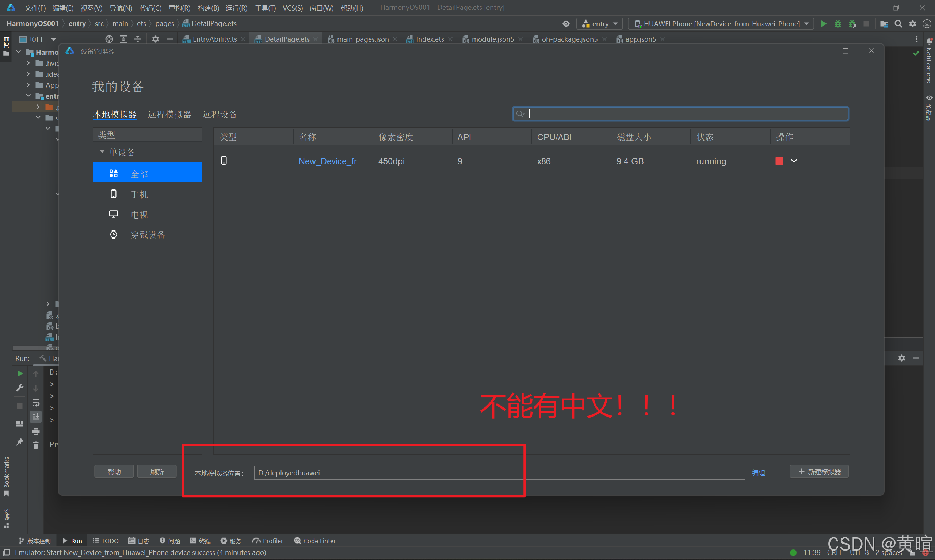Expand more actions arrow for New_Device row
This screenshot has height=560, width=935.
click(x=794, y=161)
